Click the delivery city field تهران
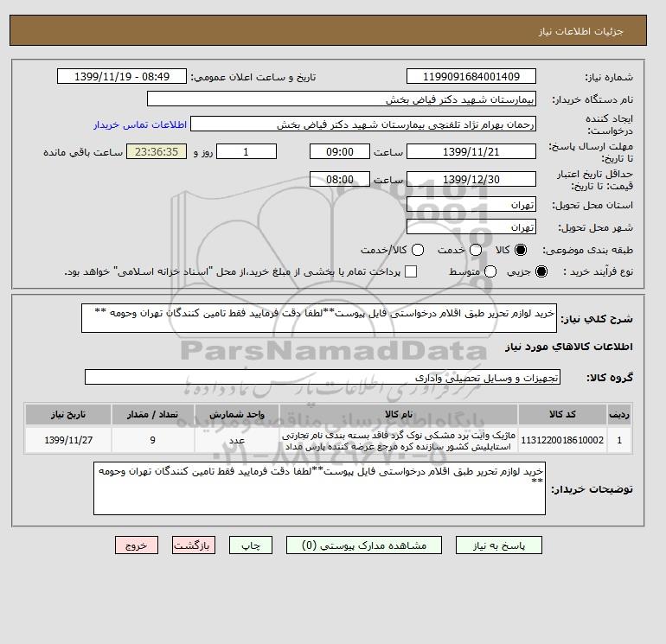This screenshot has width=666, height=644. coord(471,226)
